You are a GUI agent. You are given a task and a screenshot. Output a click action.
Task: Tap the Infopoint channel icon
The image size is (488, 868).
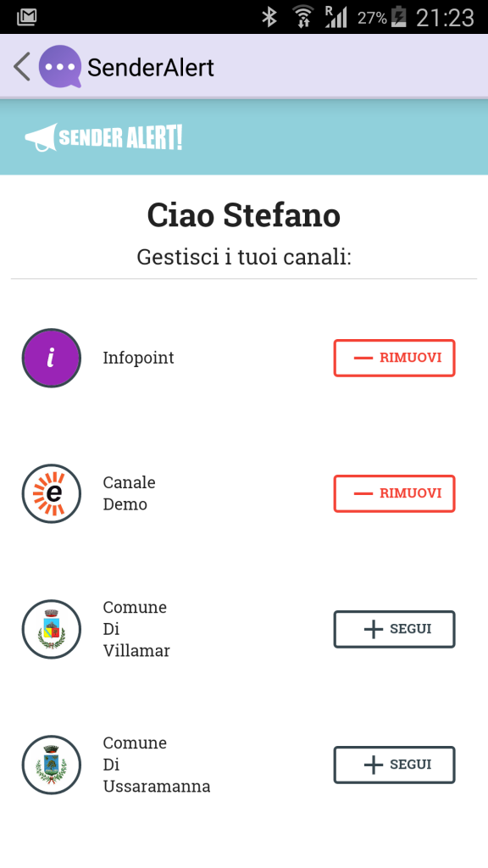click(51, 358)
